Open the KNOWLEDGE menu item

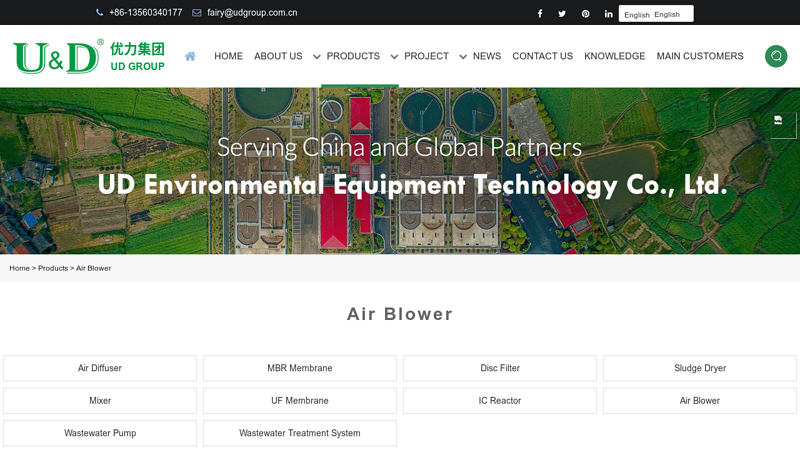tap(615, 56)
